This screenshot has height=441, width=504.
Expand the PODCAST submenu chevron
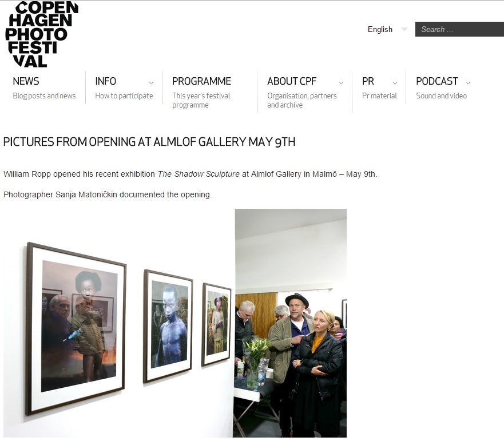(469, 83)
